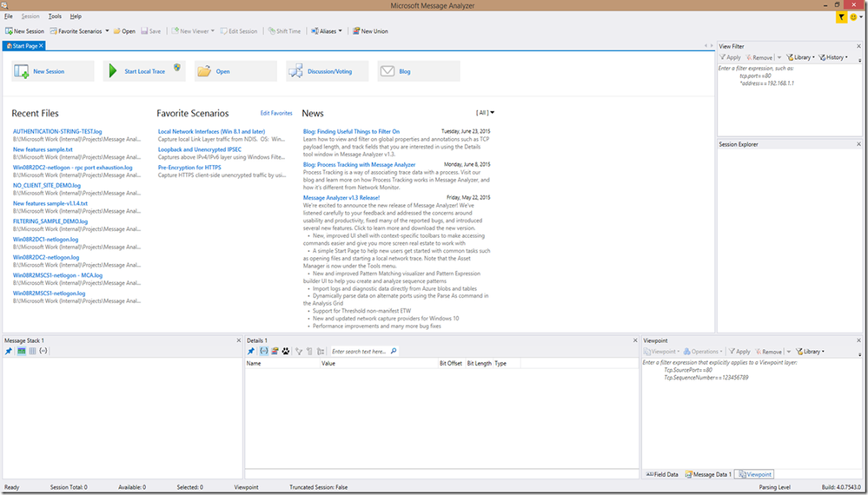This screenshot has width=868, height=495.
Task: Open Blog: Process Tracking with Message Analyzer
Action: tap(359, 165)
